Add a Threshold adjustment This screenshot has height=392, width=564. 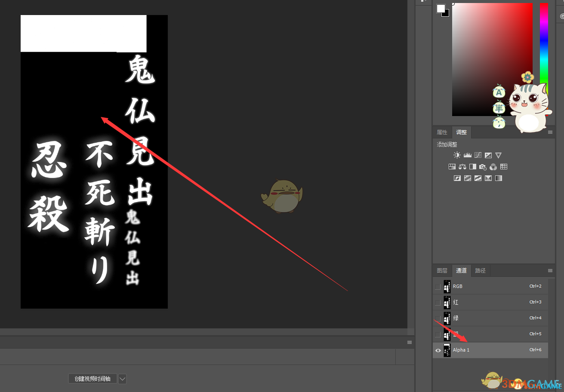[478, 178]
